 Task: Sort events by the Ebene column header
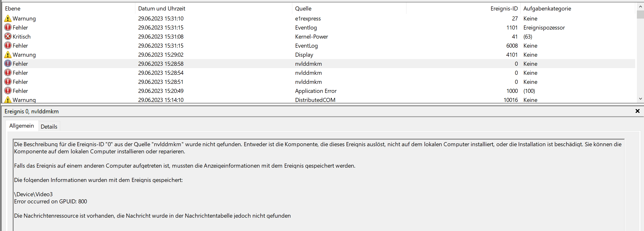pos(13,9)
